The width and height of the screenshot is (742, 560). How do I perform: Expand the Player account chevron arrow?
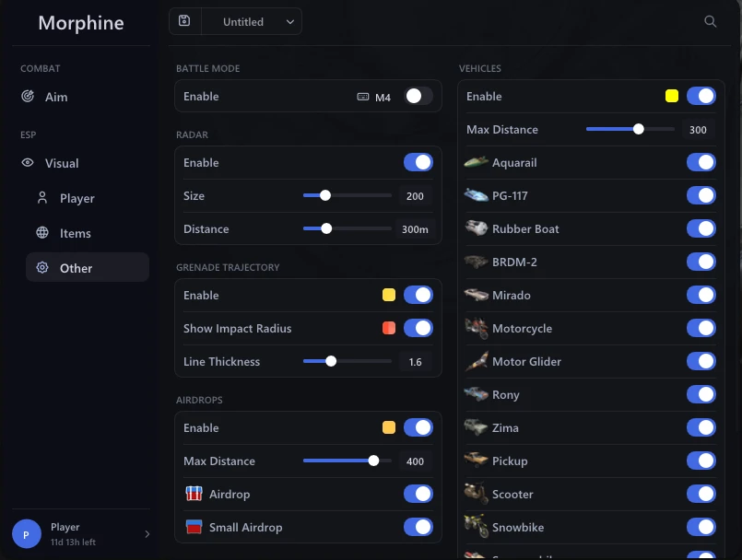pyautogui.click(x=147, y=534)
